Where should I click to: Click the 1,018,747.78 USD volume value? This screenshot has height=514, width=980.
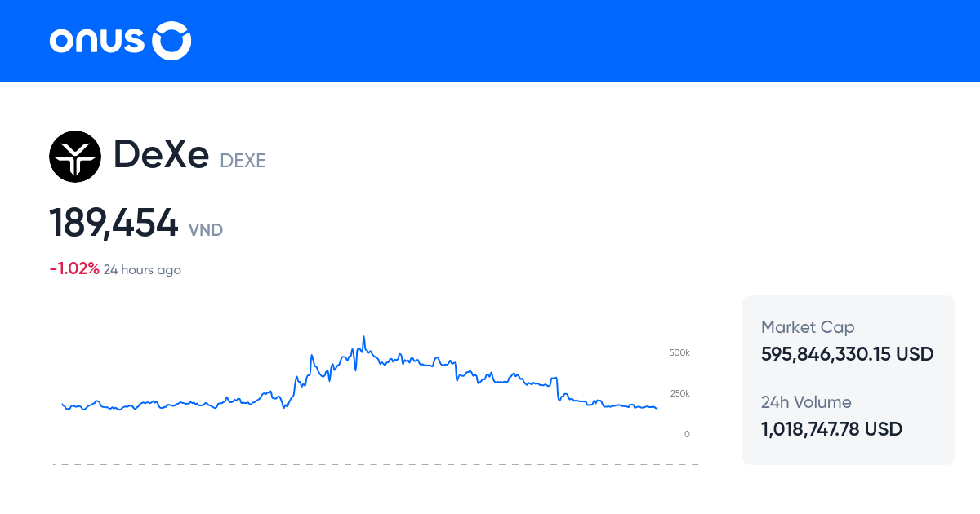831,429
